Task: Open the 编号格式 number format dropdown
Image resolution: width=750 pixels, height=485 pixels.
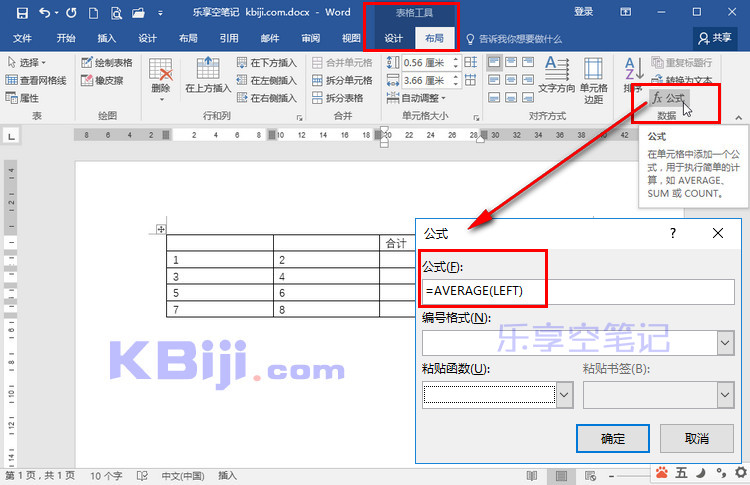Action: 725,343
